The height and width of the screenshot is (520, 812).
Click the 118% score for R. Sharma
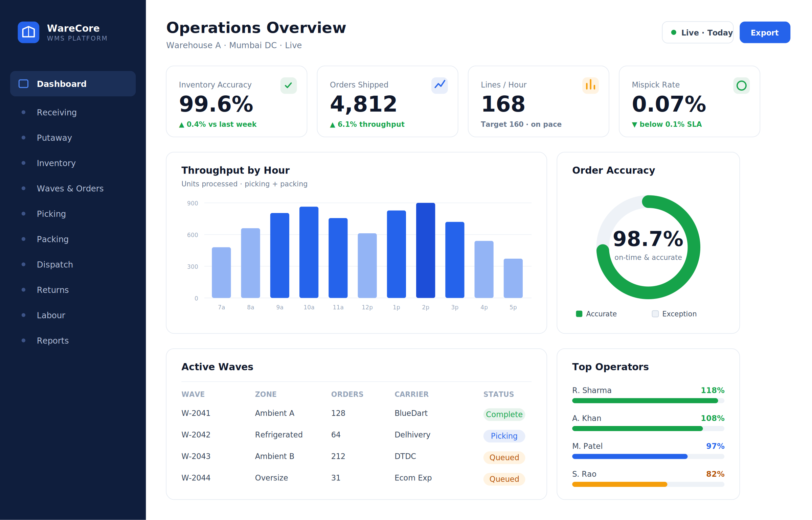pos(713,391)
